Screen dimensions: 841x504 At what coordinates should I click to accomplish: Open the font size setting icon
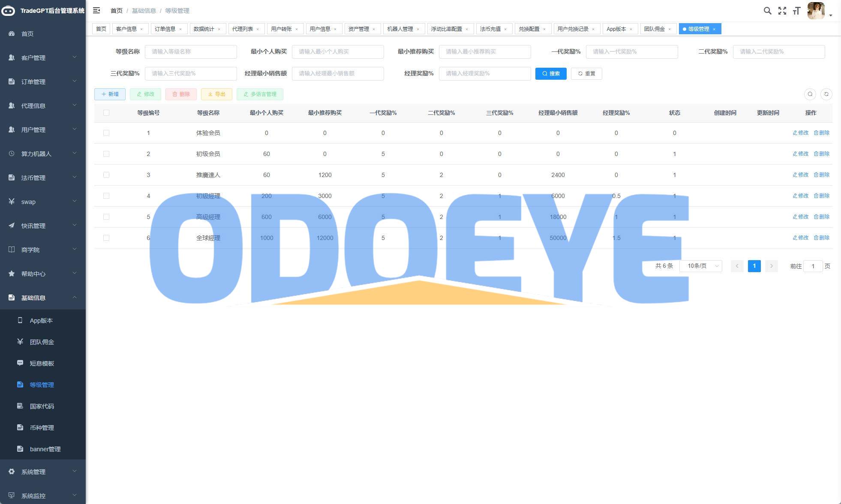(x=796, y=11)
